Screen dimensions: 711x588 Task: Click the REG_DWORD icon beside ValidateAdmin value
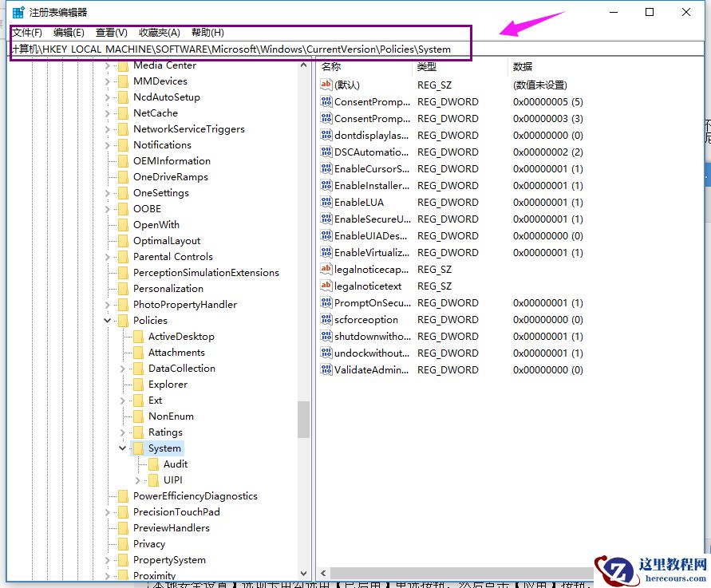pyautogui.click(x=326, y=369)
